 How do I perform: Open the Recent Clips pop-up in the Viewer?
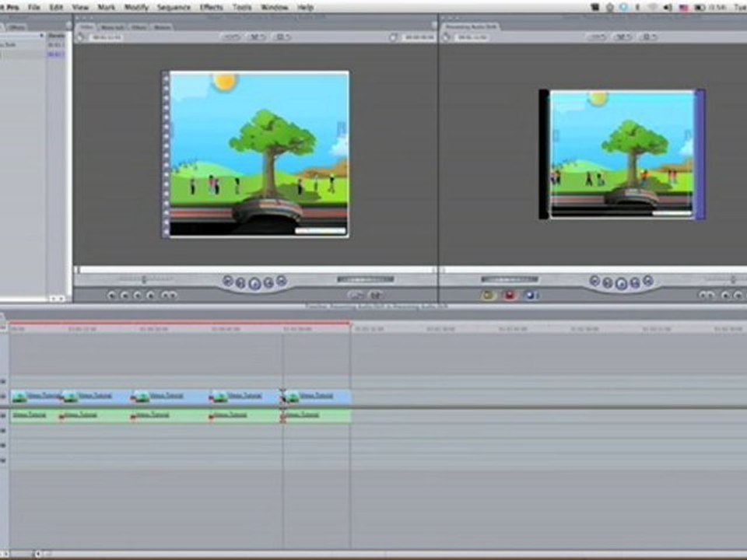click(355, 296)
